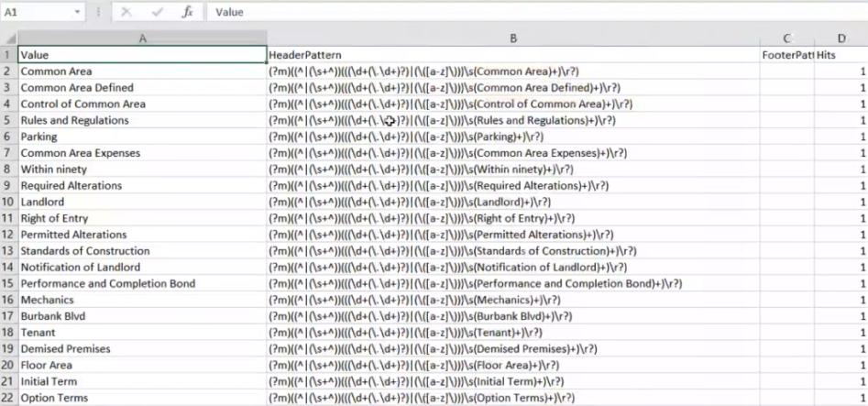
Task: Select the Burbank Blvd cell
Action: (x=141, y=316)
